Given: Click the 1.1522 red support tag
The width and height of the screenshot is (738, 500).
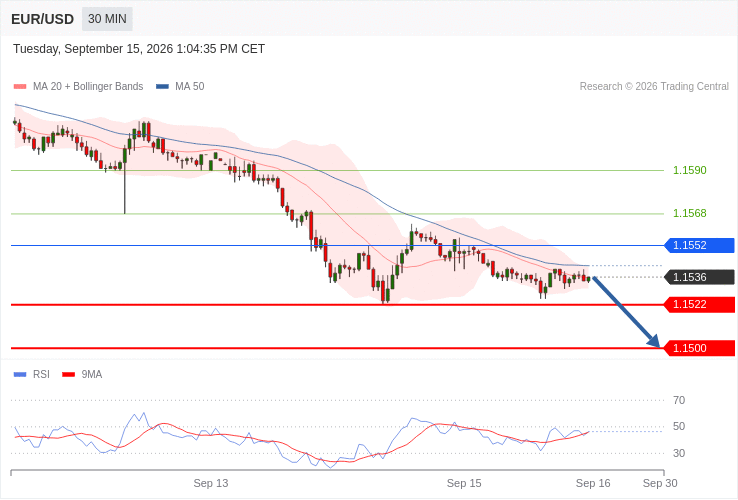Looking at the screenshot, I should click(699, 305).
